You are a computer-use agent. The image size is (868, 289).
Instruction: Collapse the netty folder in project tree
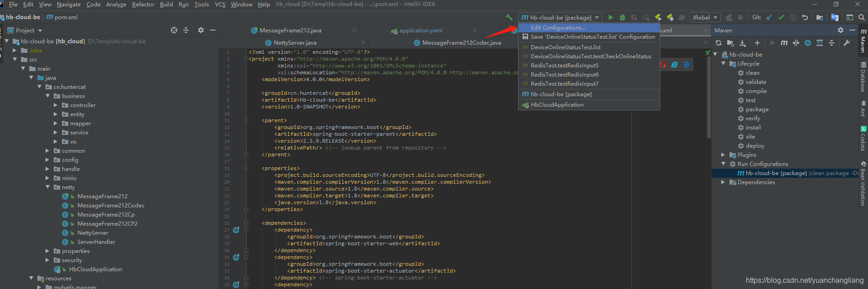coord(47,187)
